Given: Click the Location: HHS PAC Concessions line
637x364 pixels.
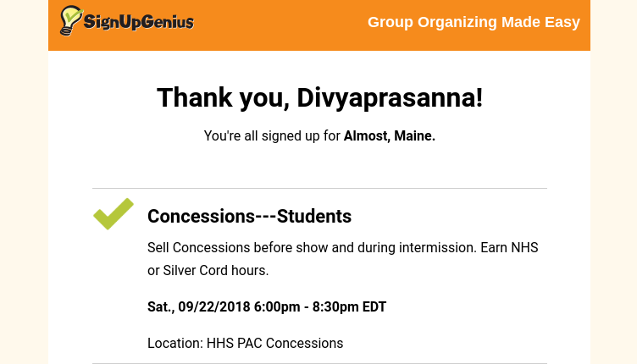Looking at the screenshot, I should pyautogui.click(x=245, y=343).
